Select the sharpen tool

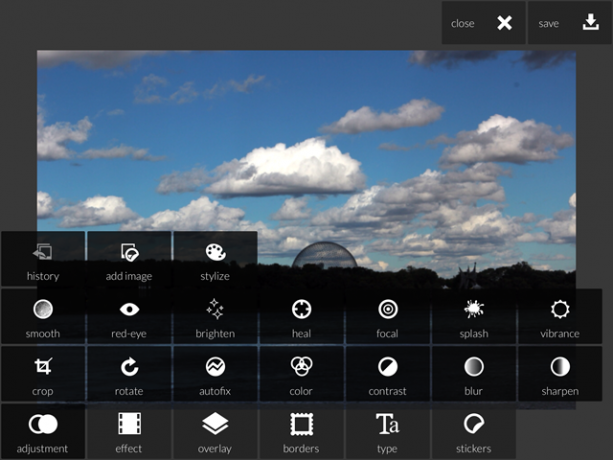[560, 374]
